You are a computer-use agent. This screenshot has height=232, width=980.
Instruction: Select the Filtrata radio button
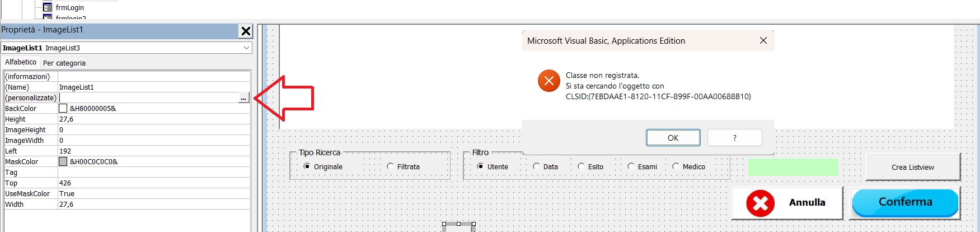click(x=390, y=166)
